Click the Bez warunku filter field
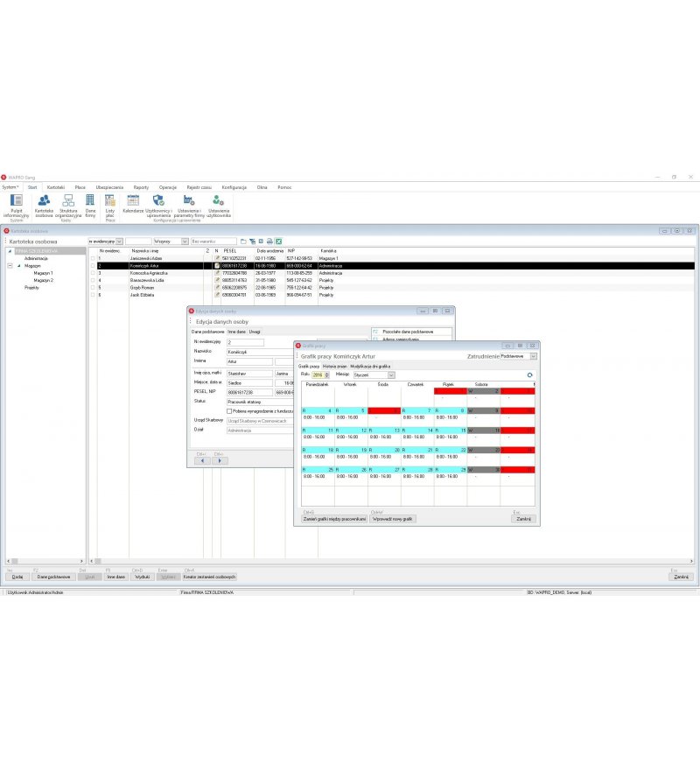The image size is (700, 770). click(213, 241)
